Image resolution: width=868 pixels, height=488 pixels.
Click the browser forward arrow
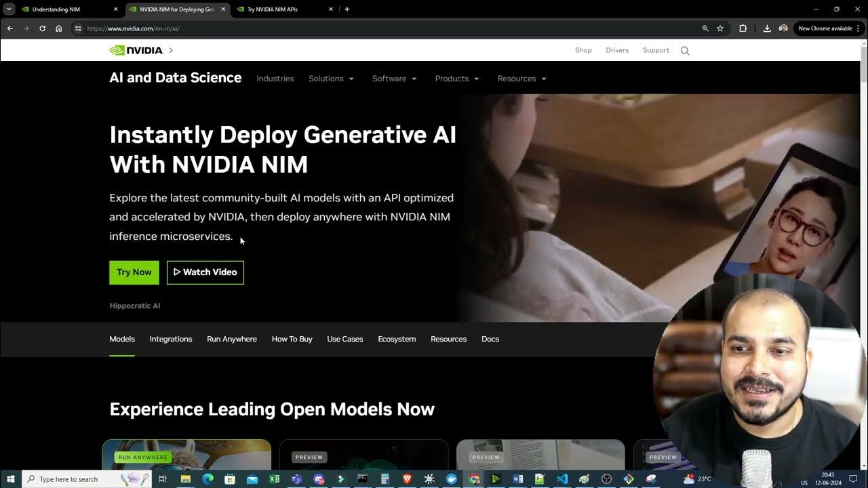26,28
